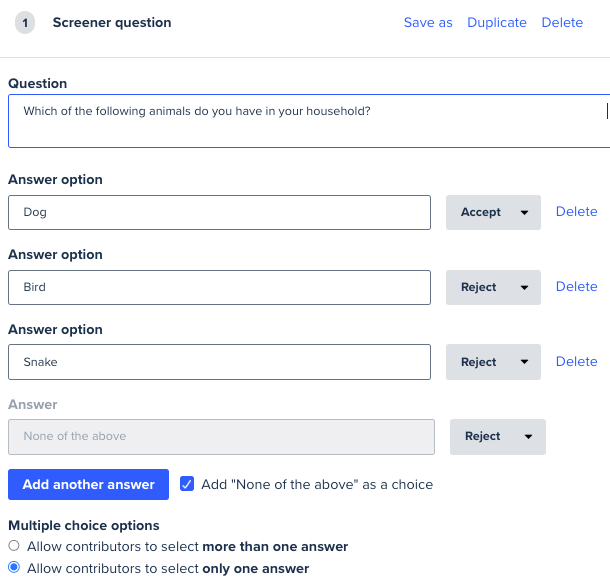Duplicate the screener question
This screenshot has width=610, height=587.
497,23
